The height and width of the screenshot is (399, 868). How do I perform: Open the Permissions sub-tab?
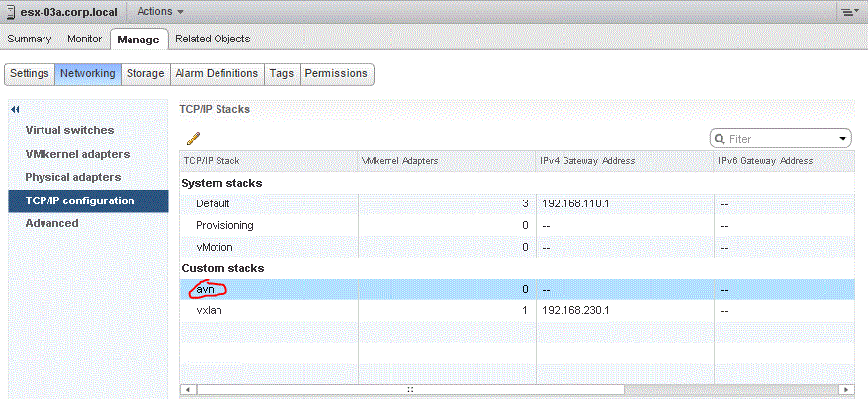coord(336,73)
